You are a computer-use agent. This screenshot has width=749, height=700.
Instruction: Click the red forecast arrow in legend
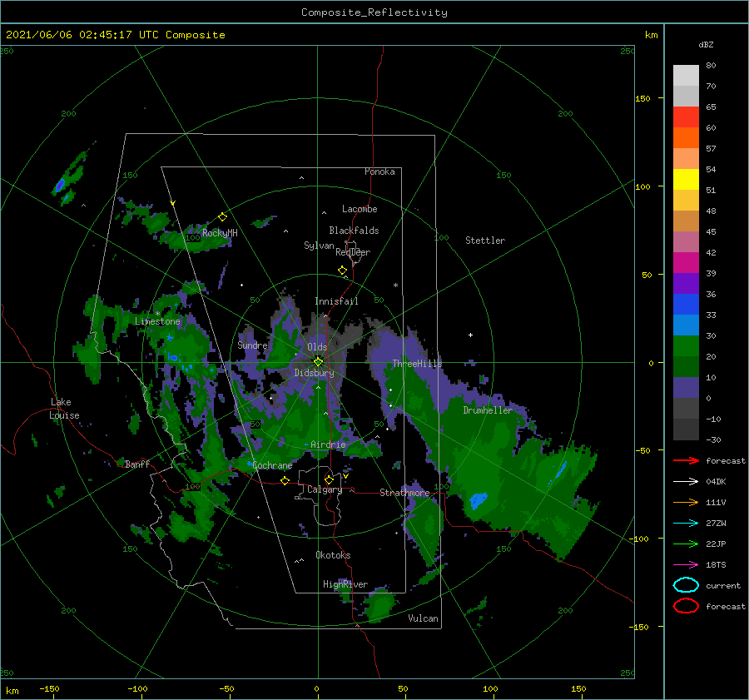686,460
